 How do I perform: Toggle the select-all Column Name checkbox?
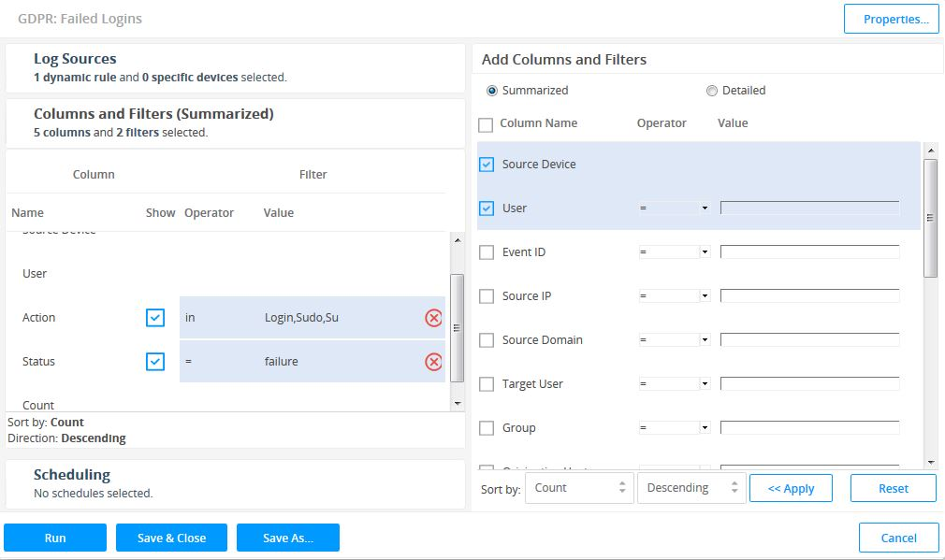coord(486,124)
